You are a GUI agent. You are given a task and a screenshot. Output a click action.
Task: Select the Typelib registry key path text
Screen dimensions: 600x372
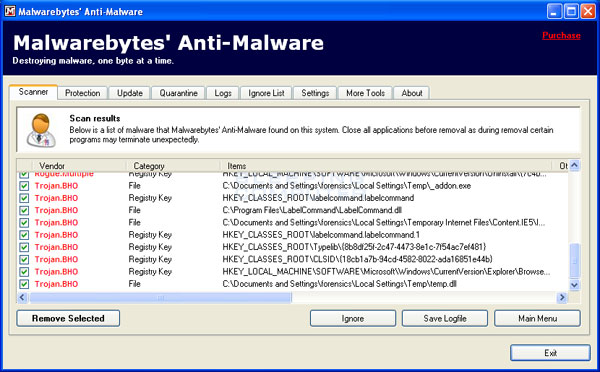pyautogui.click(x=354, y=247)
